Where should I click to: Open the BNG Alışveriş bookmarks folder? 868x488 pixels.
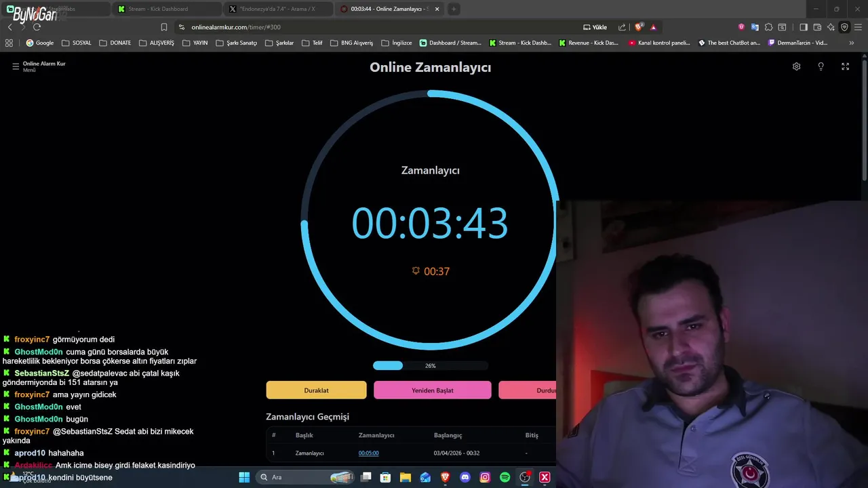pos(352,43)
